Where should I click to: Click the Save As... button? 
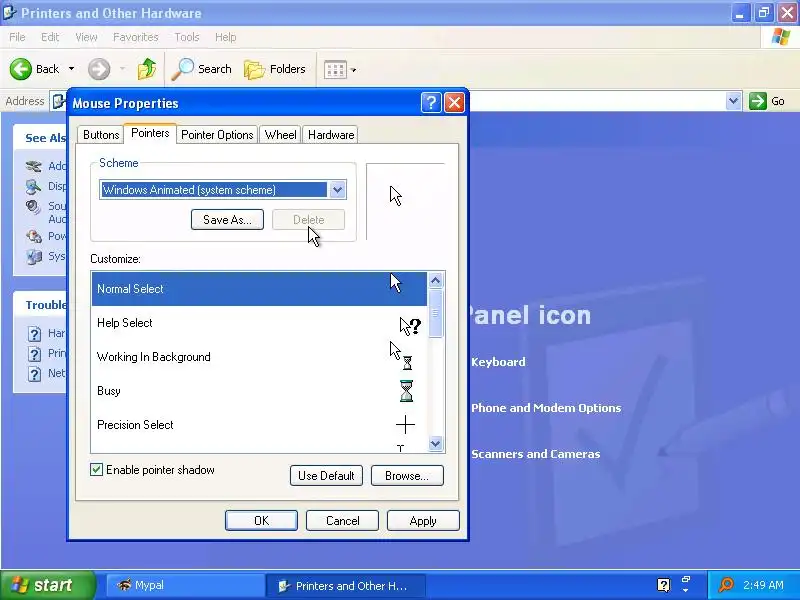pos(228,219)
